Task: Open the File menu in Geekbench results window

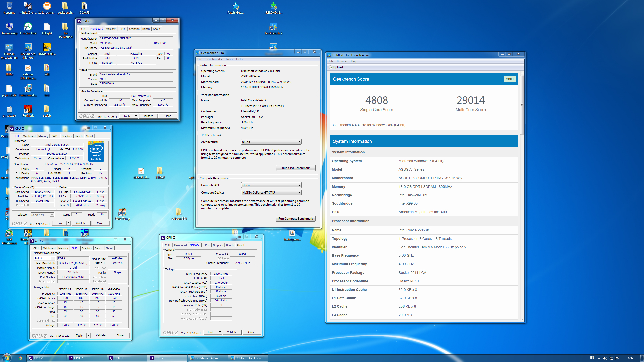Action: click(331, 61)
